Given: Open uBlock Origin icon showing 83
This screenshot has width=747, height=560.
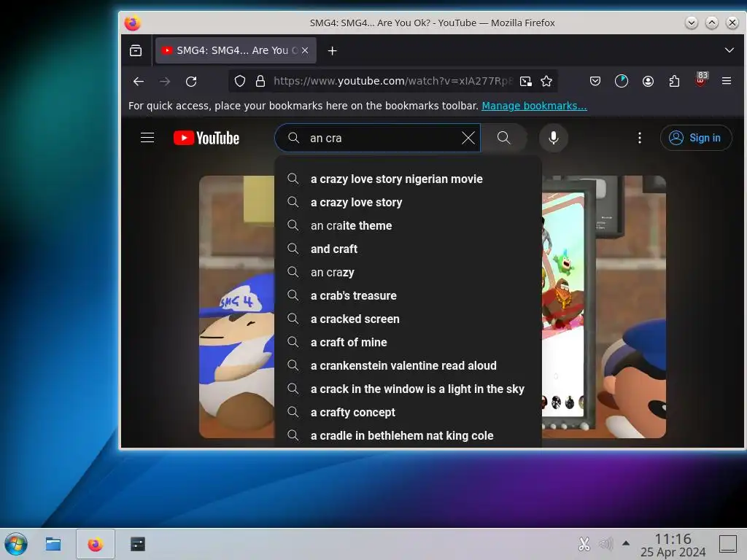Looking at the screenshot, I should (701, 80).
